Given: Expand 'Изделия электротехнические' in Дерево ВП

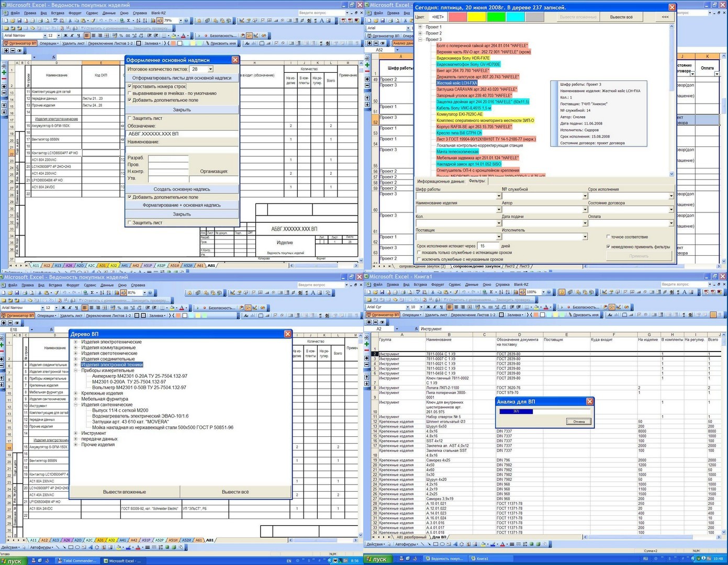Looking at the screenshot, I should click(x=76, y=342).
